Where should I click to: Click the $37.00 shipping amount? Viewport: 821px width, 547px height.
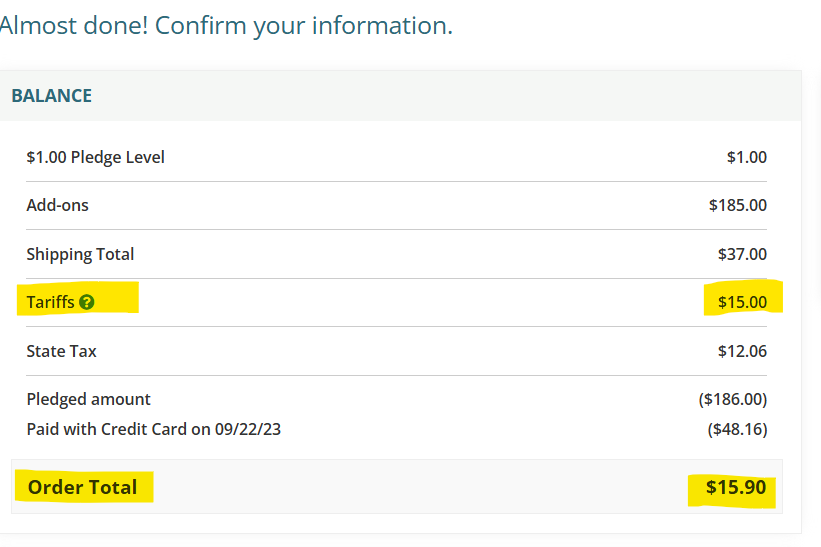742,254
